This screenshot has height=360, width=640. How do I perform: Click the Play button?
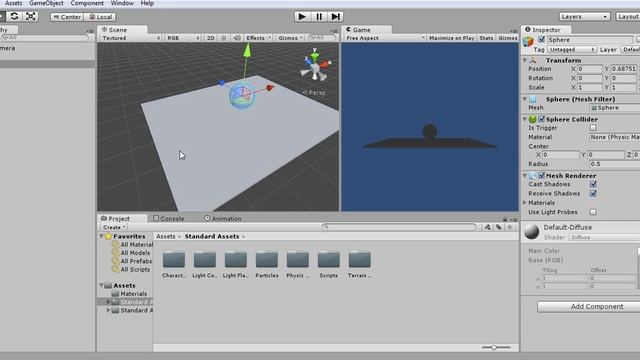[x=302, y=17]
